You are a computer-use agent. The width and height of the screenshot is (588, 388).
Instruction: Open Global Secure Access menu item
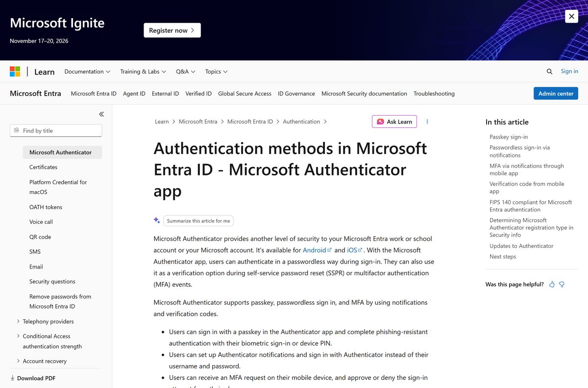click(x=245, y=94)
